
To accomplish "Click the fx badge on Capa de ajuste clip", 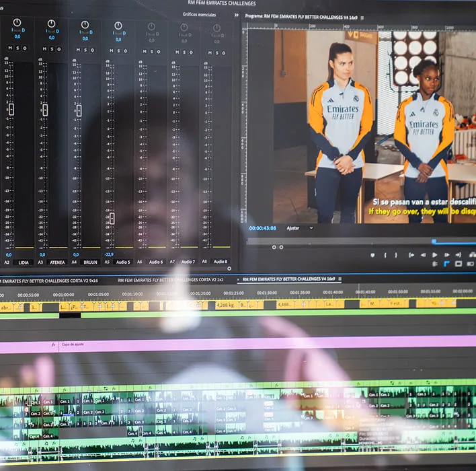I will 53,345.
